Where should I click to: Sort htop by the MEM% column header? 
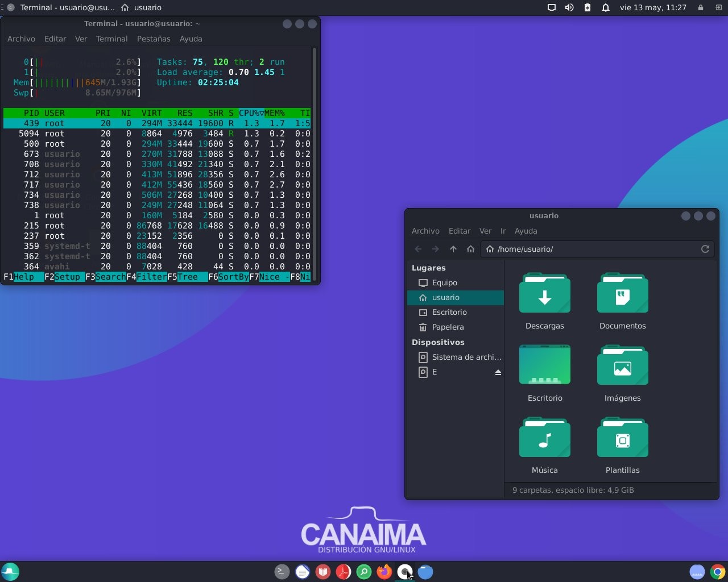[275, 113]
